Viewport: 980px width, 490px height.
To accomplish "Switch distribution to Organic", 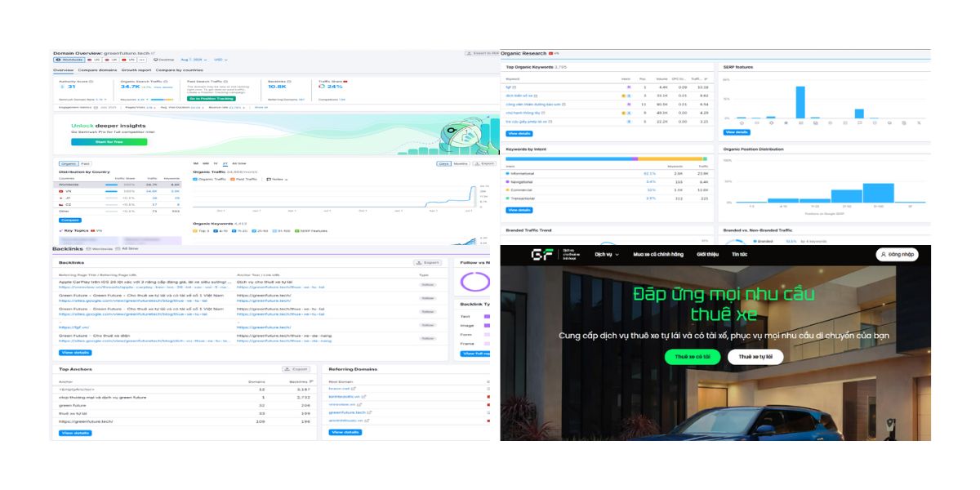I will click(x=69, y=163).
